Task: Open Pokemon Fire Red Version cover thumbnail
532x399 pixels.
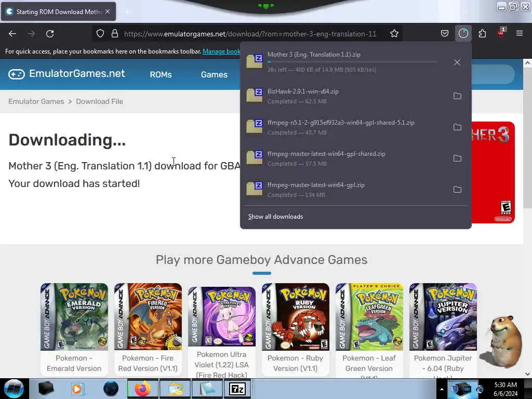Action: 148,317
